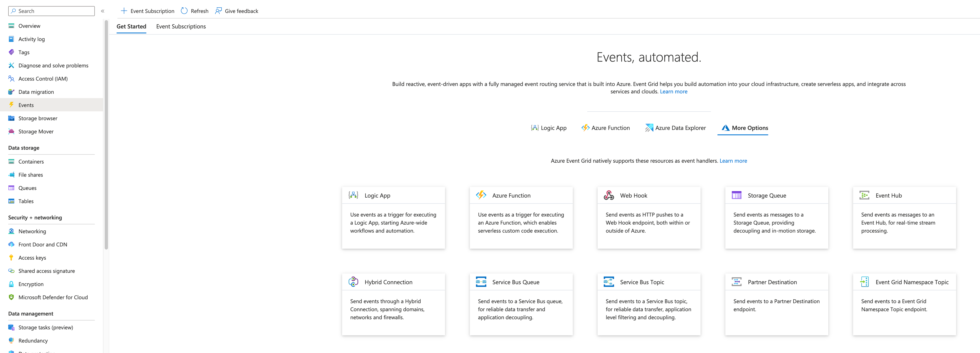
Task: Collapse the sidebar with the chevron
Action: point(102,11)
